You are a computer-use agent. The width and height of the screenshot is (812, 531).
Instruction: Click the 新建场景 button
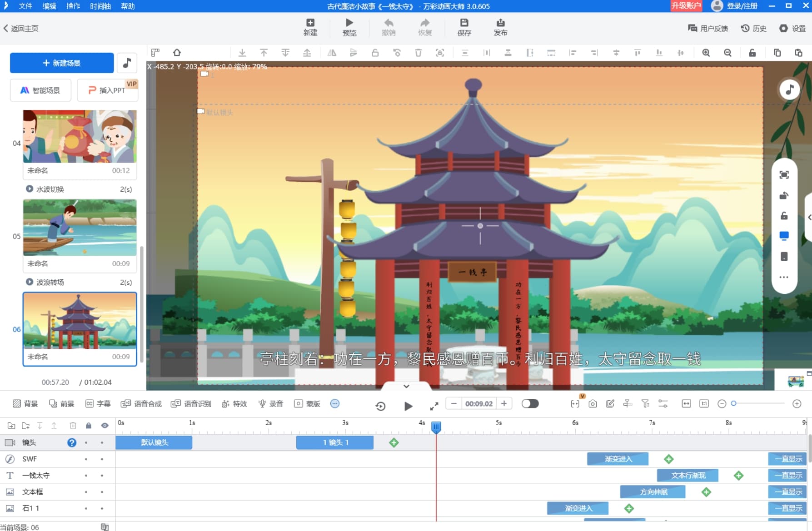pyautogui.click(x=62, y=63)
